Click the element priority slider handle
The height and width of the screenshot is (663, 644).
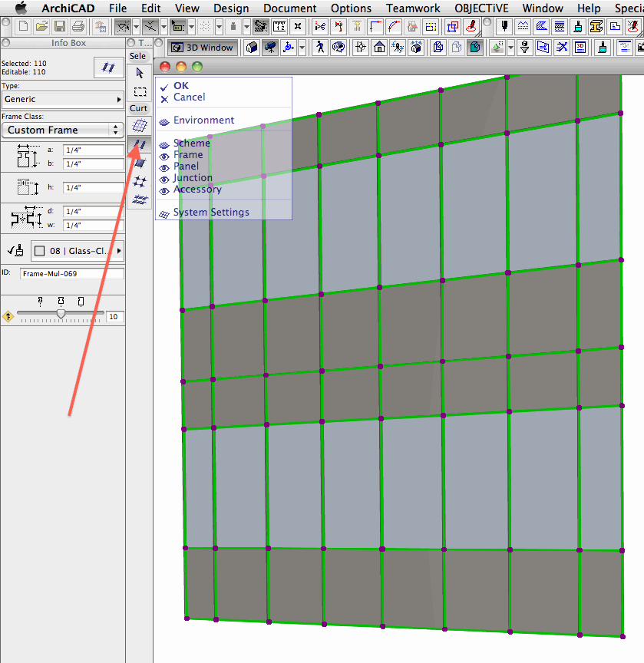[x=61, y=314]
